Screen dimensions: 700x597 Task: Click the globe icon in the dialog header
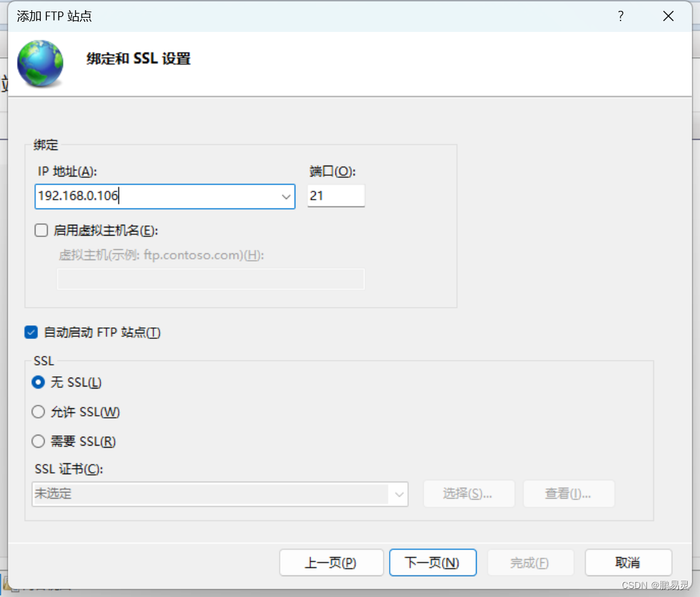40,63
